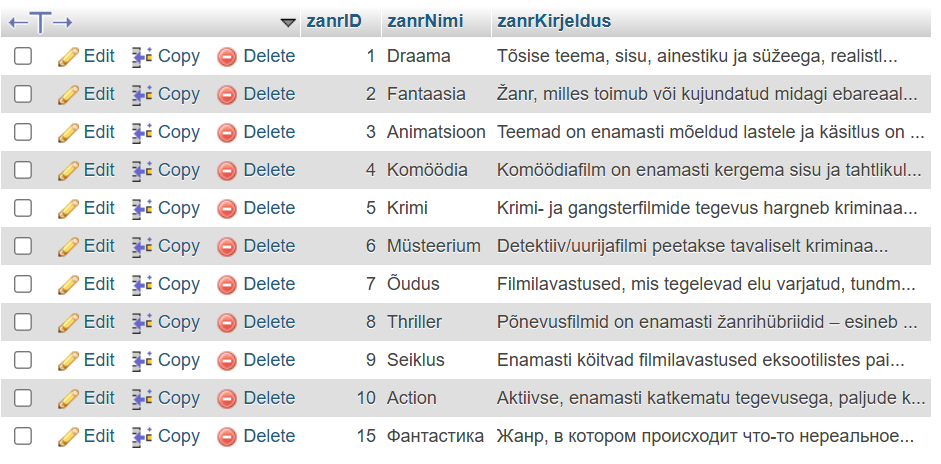
Task: Sort by the zanrKirjeldus column header
Action: [553, 21]
